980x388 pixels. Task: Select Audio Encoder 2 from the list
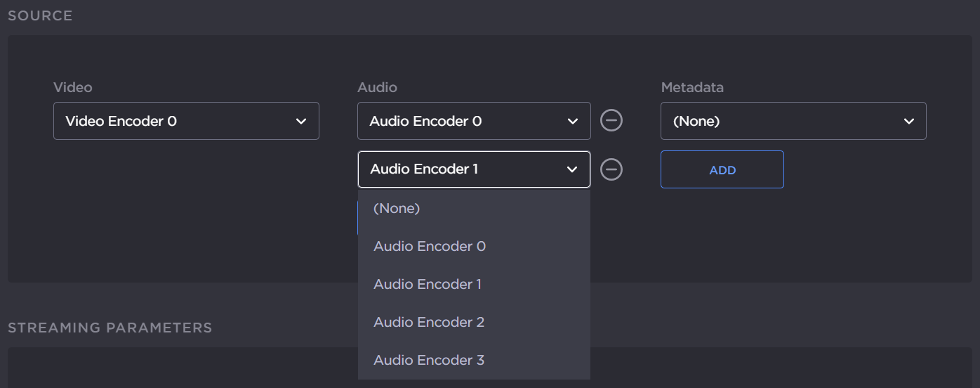[429, 322]
